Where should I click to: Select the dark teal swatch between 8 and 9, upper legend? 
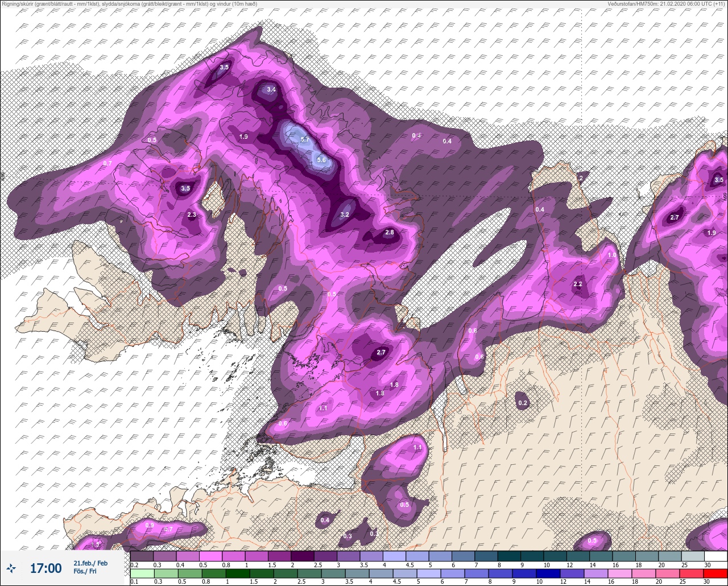click(509, 556)
